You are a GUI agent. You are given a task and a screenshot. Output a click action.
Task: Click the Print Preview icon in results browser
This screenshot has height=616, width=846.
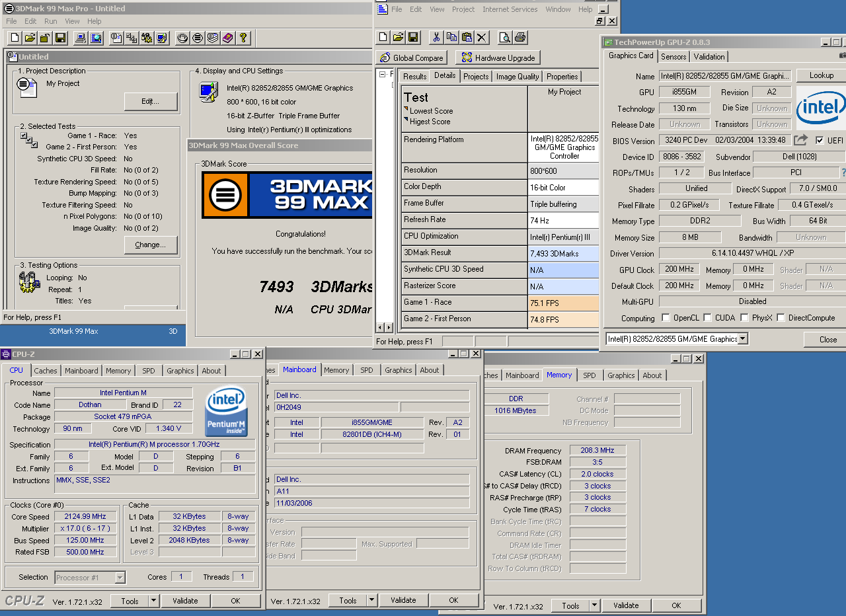click(x=504, y=37)
